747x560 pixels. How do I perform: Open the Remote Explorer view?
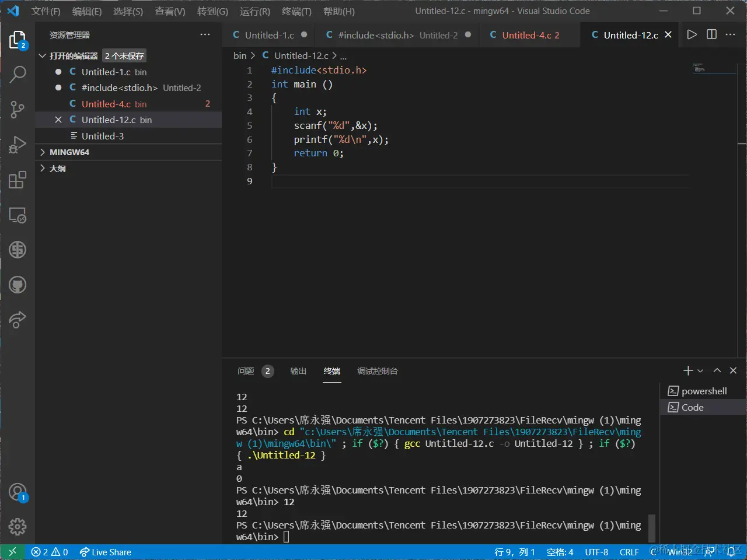[18, 215]
